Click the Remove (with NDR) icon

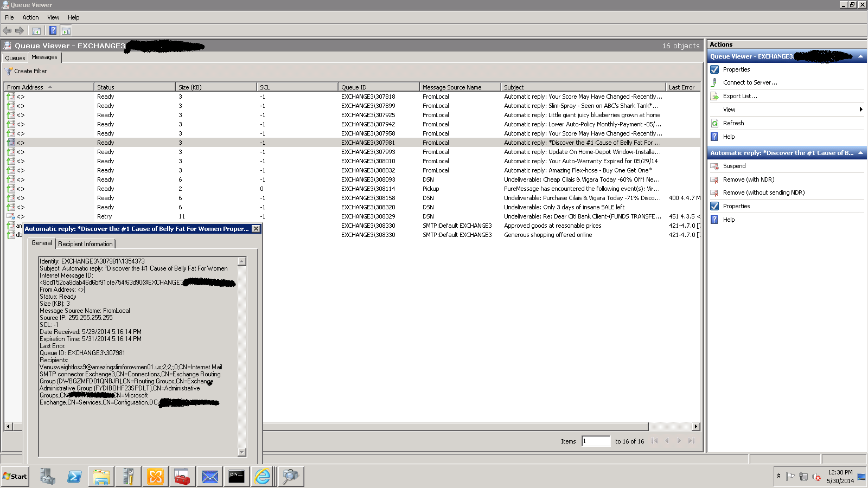pyautogui.click(x=714, y=179)
